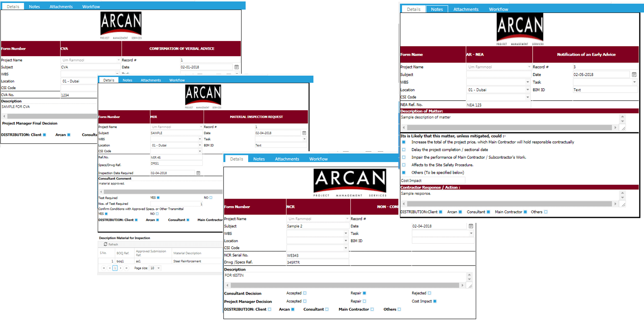Check Main Contractor distribution in NCR form
This screenshot has width=644, height=323.
tap(372, 309)
